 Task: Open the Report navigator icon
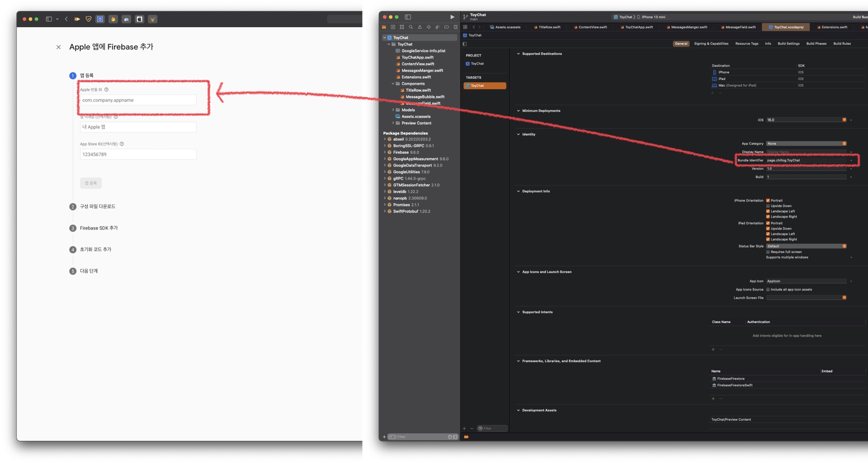[455, 27]
